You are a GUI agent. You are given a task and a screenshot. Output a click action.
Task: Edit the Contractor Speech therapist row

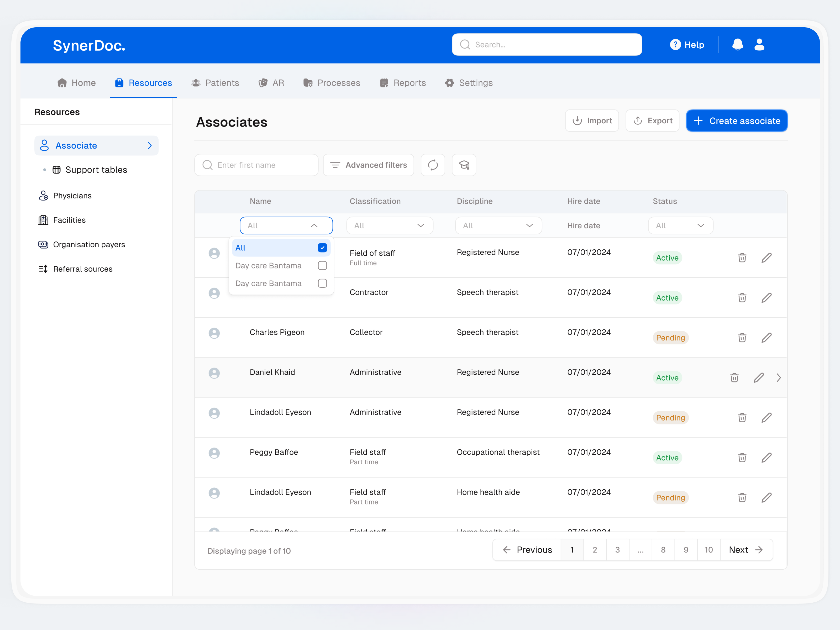coord(766,298)
